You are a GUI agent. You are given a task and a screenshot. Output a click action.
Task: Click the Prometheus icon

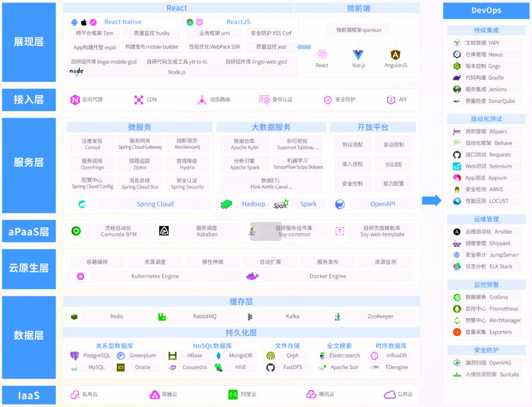(x=457, y=309)
